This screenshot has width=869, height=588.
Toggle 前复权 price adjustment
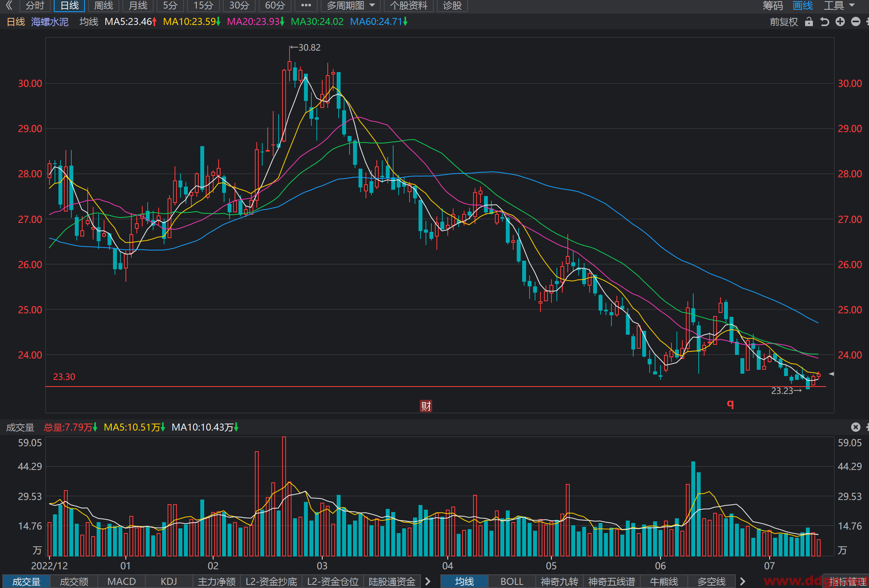click(x=784, y=22)
